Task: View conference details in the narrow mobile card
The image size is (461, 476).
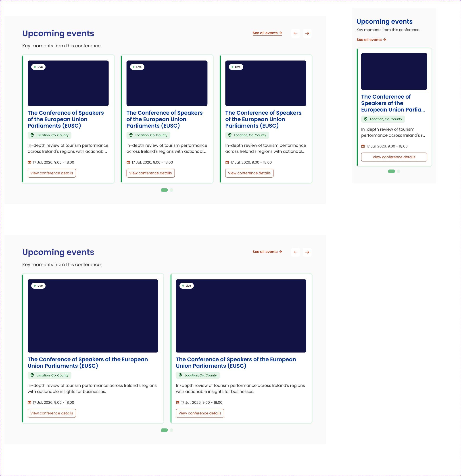Action: pos(394,157)
